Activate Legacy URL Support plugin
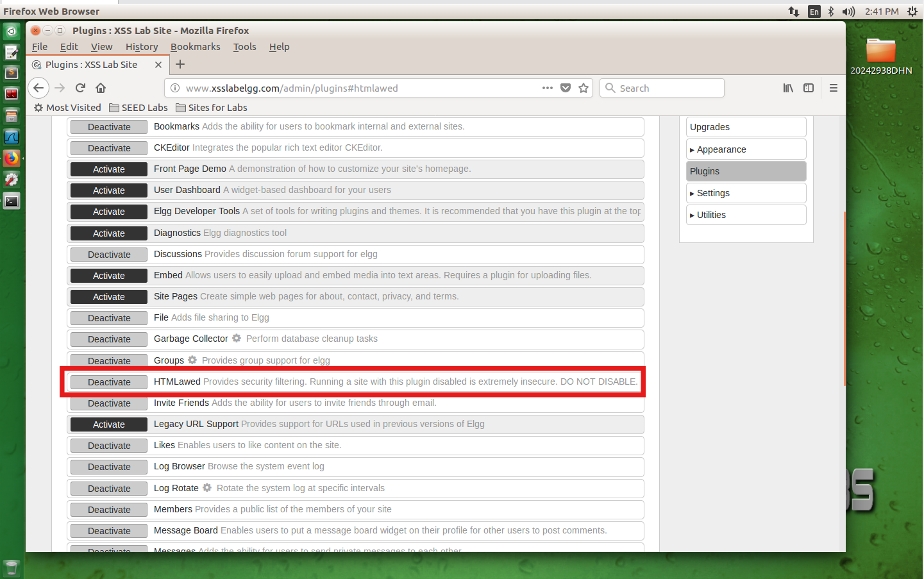Viewport: 924px width, 579px height. point(109,424)
